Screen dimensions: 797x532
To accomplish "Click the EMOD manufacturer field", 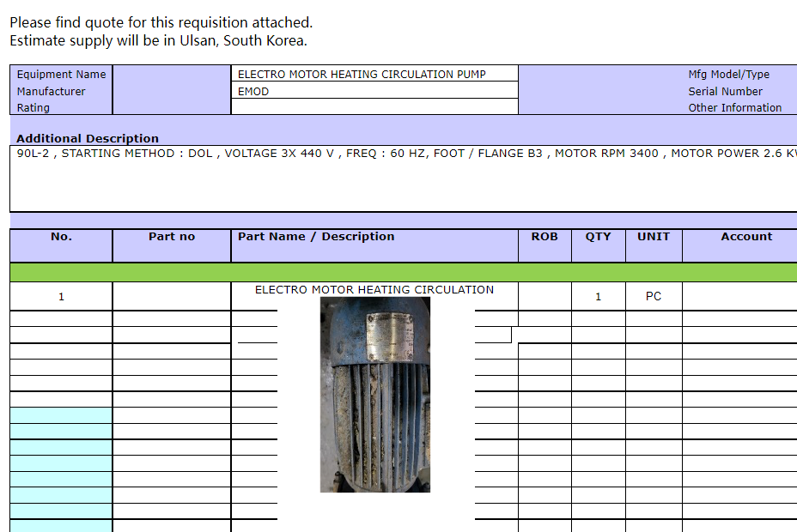I will (374, 91).
